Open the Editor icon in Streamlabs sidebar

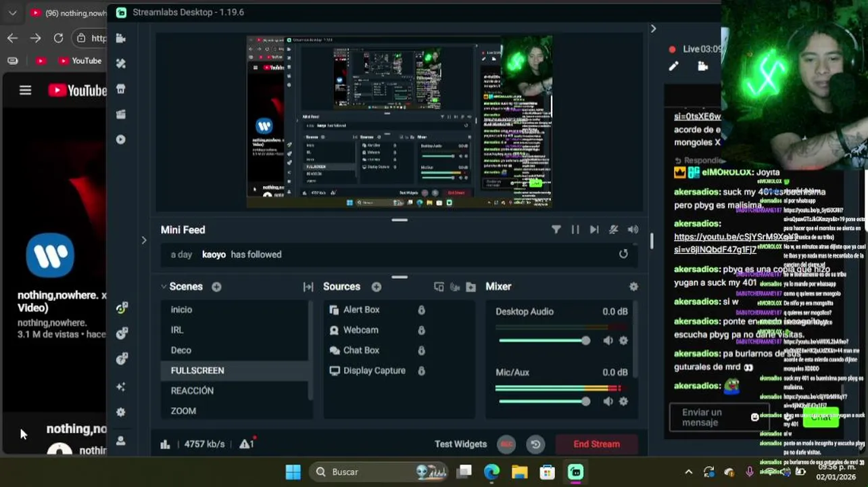(x=121, y=39)
